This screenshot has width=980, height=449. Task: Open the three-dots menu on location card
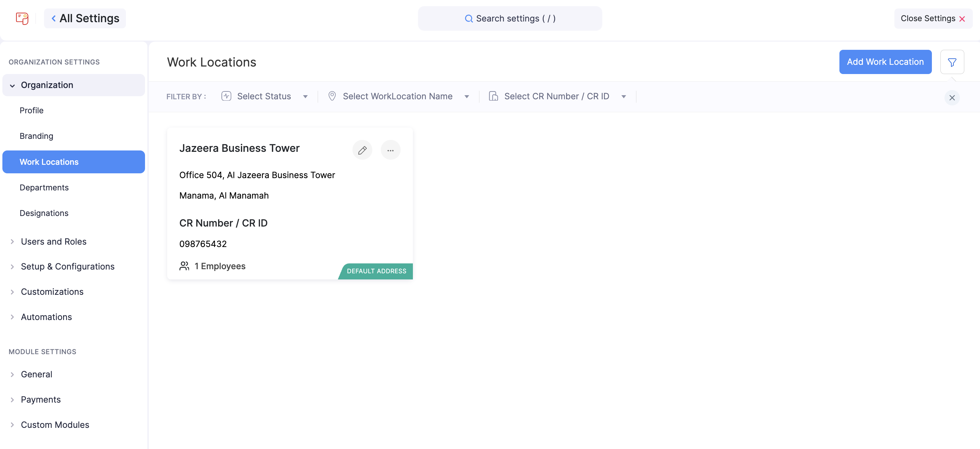coord(390,150)
